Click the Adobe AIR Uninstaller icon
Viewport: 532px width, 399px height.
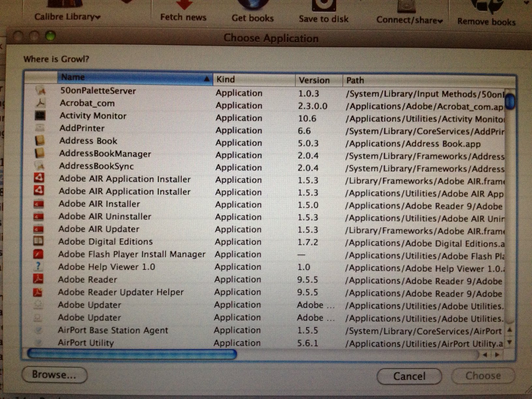pos(39,216)
